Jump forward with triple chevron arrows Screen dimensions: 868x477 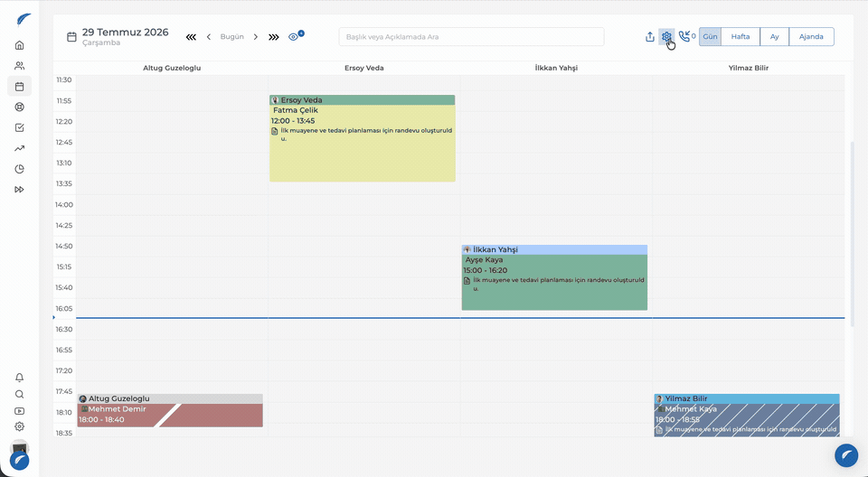[x=273, y=37]
